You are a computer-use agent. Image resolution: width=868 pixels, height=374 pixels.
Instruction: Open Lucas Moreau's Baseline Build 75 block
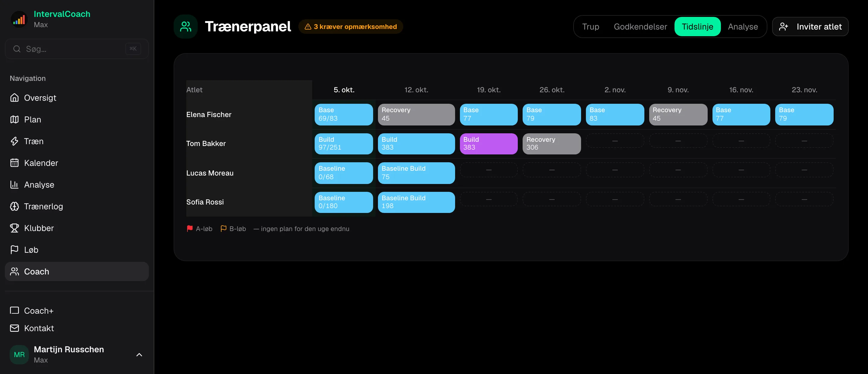point(416,173)
